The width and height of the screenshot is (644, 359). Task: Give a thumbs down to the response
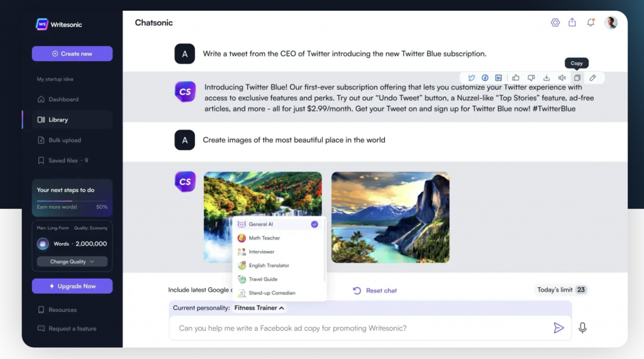pyautogui.click(x=531, y=78)
